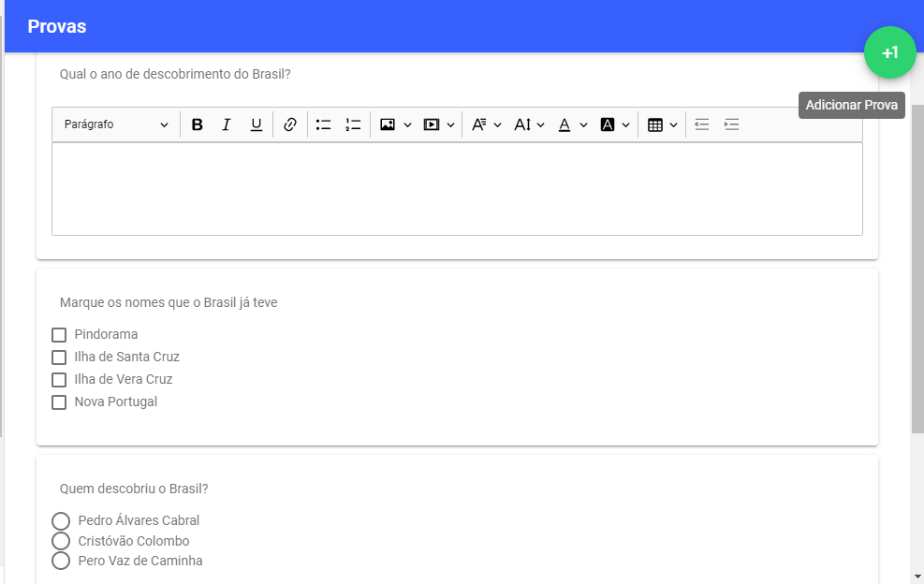Toggle italic formatting in the editor toolbar
The width and height of the screenshot is (924, 584).
[227, 124]
